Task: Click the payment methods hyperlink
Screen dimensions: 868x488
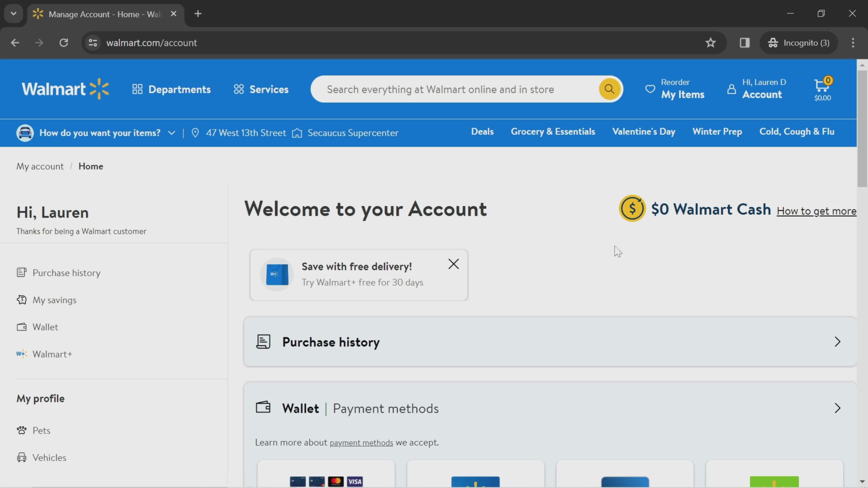Action: [x=361, y=442]
